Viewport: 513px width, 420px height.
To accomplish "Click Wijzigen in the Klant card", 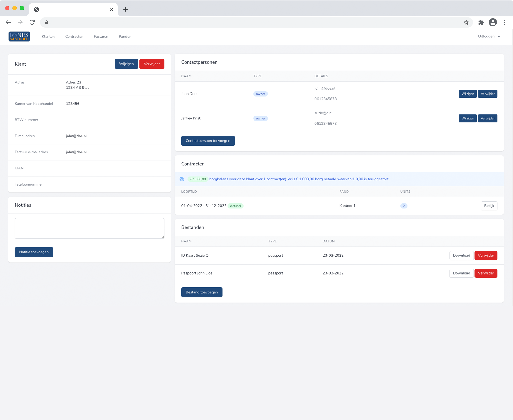I will 126,64.
